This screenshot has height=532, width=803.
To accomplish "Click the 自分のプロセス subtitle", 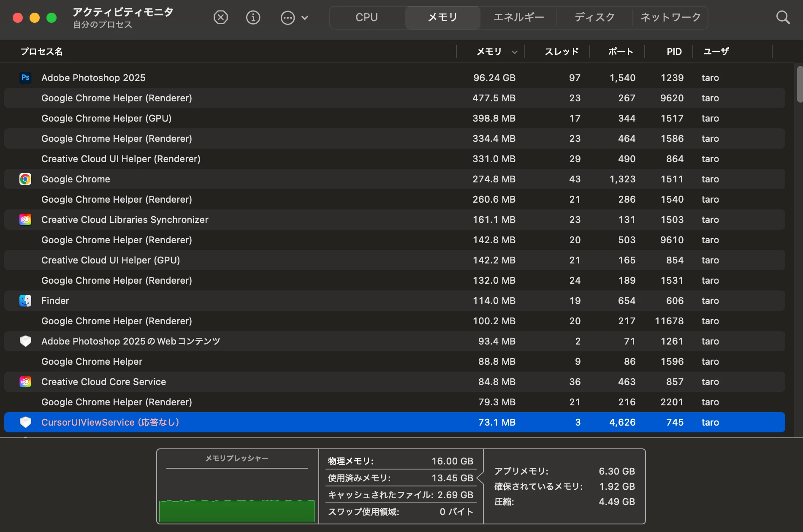I will coord(103,24).
